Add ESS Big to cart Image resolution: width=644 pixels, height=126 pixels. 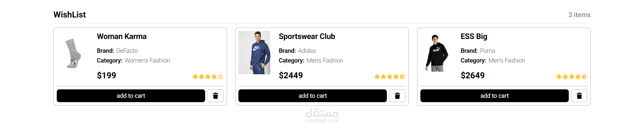[x=495, y=96]
